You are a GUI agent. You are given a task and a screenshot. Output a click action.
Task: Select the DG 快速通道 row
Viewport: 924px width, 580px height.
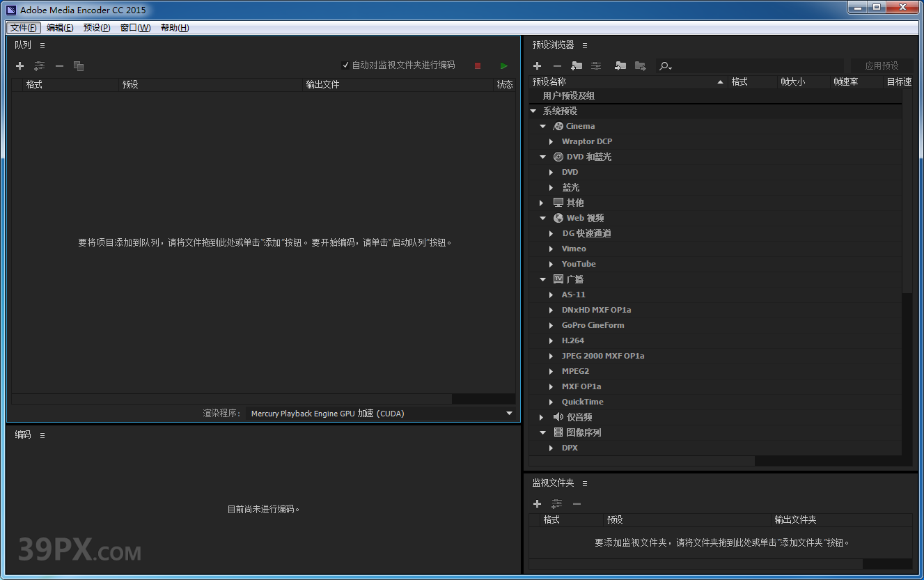pyautogui.click(x=715, y=234)
